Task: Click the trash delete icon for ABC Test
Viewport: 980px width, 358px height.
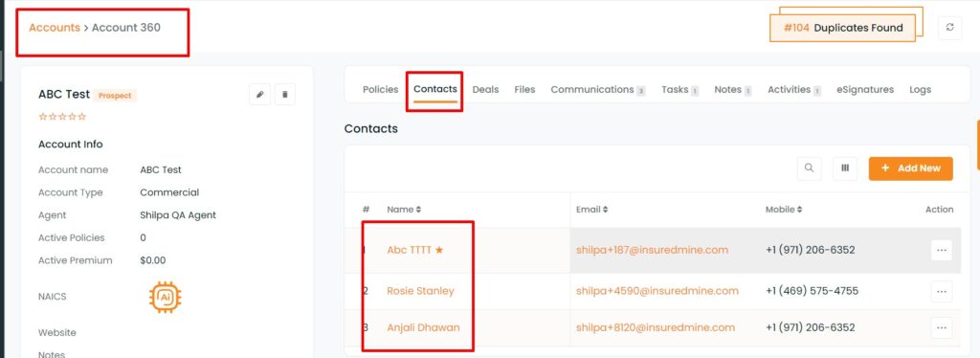Action: [285, 95]
